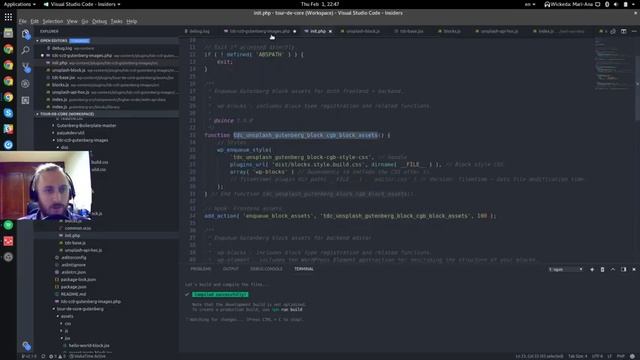640x360 pixels.
Task: Open the Search view in the activity bar
Action: point(26,50)
